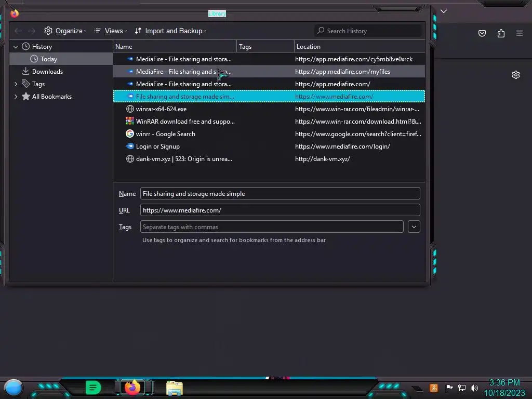Select the Today history folder
Viewport: 532px width, 399px height.
(x=61, y=59)
